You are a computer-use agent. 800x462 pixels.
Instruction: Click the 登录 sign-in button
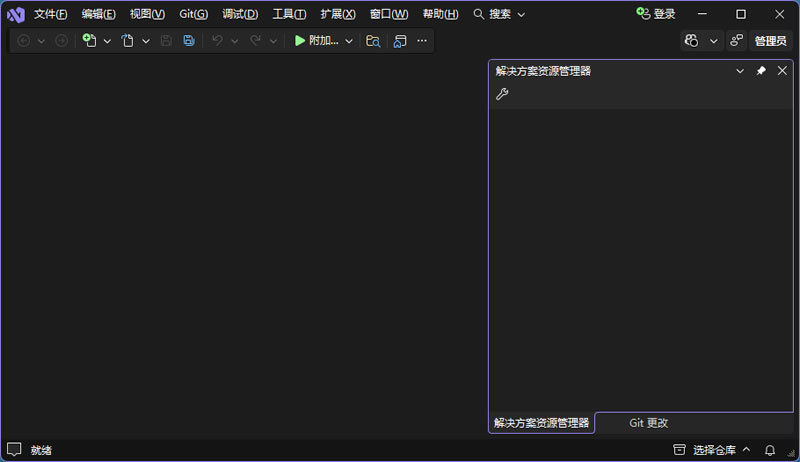(x=656, y=14)
